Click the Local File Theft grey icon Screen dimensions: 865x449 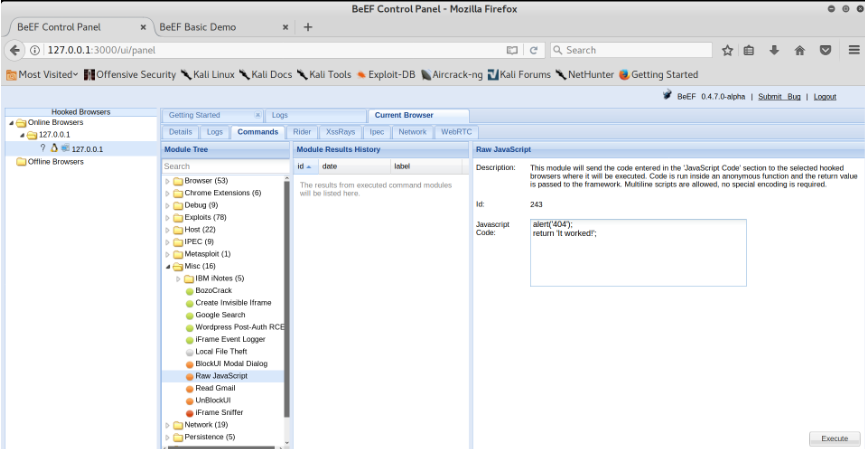[x=189, y=352]
